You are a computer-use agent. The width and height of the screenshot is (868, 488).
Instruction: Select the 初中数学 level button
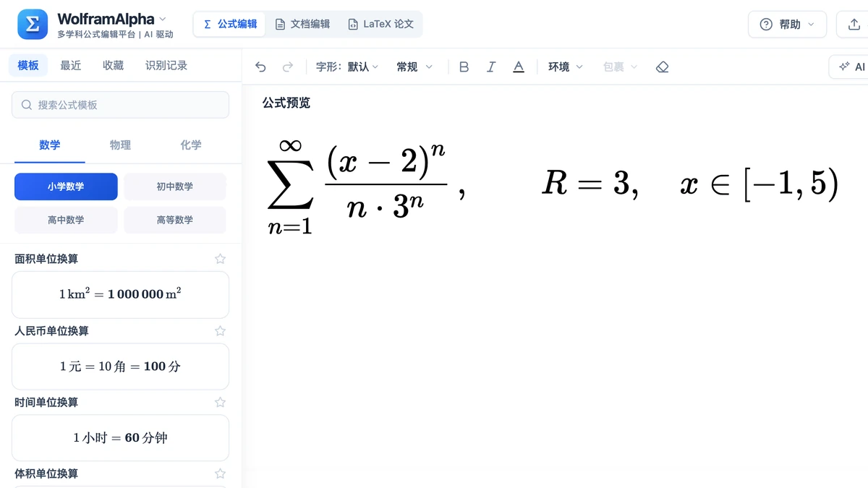175,187
